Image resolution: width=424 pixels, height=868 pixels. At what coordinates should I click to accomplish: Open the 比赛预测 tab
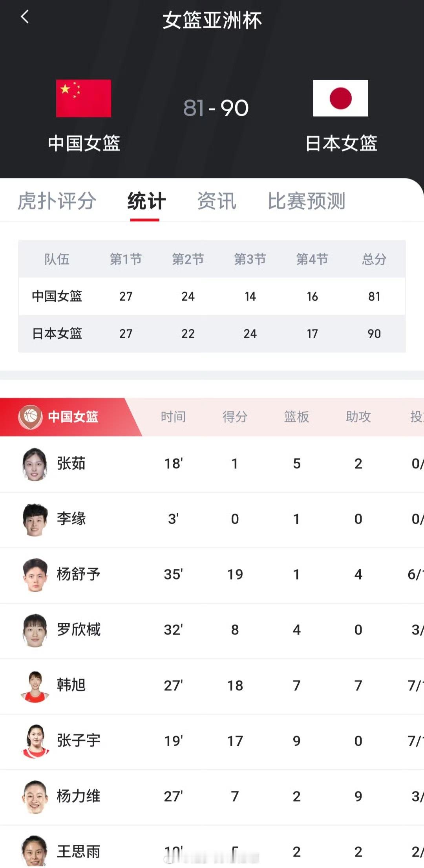tap(307, 201)
